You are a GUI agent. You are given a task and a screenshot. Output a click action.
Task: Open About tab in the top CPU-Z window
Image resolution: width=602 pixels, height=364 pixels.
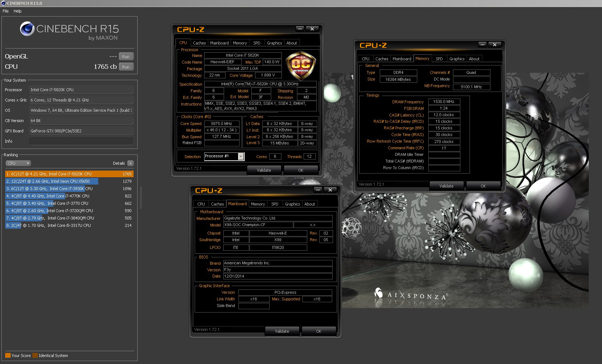pyautogui.click(x=292, y=43)
